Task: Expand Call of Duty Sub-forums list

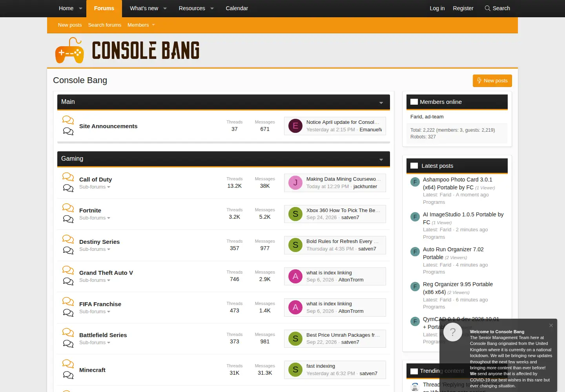Action: [95, 187]
